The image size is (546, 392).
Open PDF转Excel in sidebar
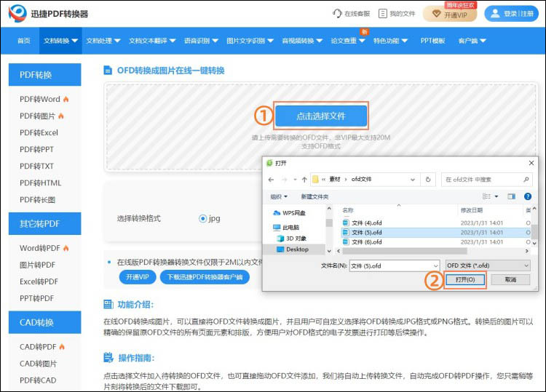tap(39, 132)
